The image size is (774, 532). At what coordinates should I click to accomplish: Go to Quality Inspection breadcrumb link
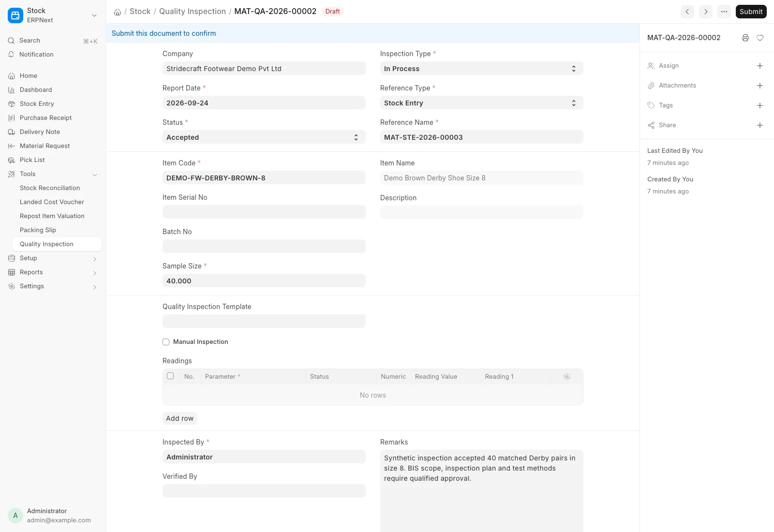pyautogui.click(x=193, y=11)
